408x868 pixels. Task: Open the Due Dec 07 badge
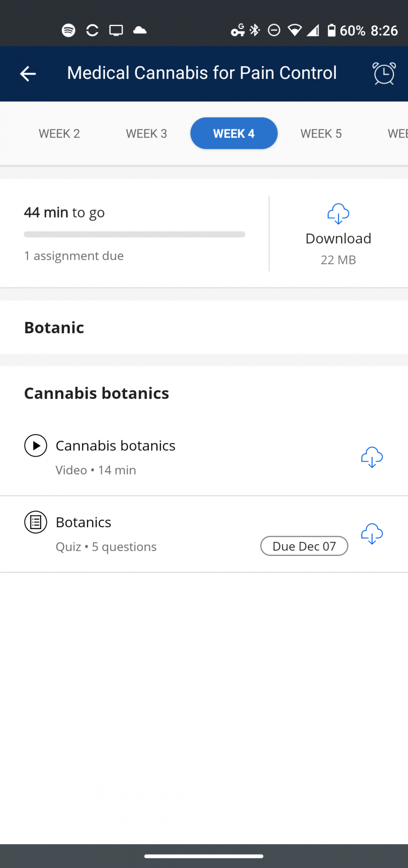(x=304, y=546)
